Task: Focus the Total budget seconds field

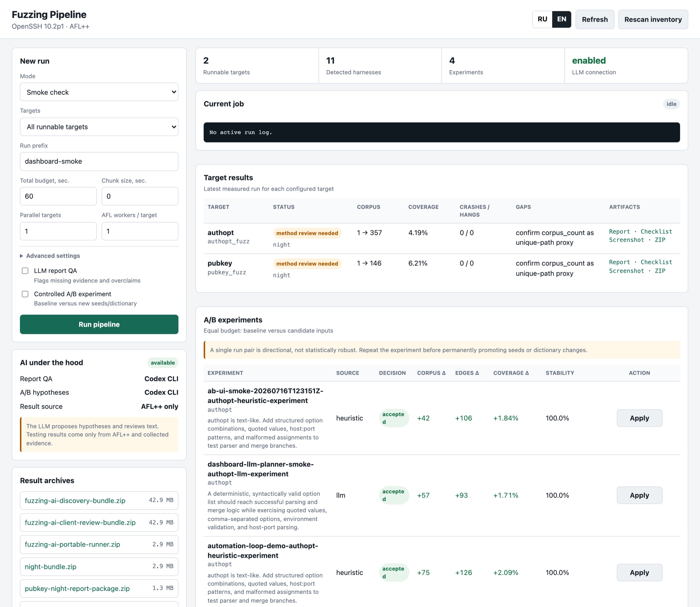Action: (x=58, y=196)
